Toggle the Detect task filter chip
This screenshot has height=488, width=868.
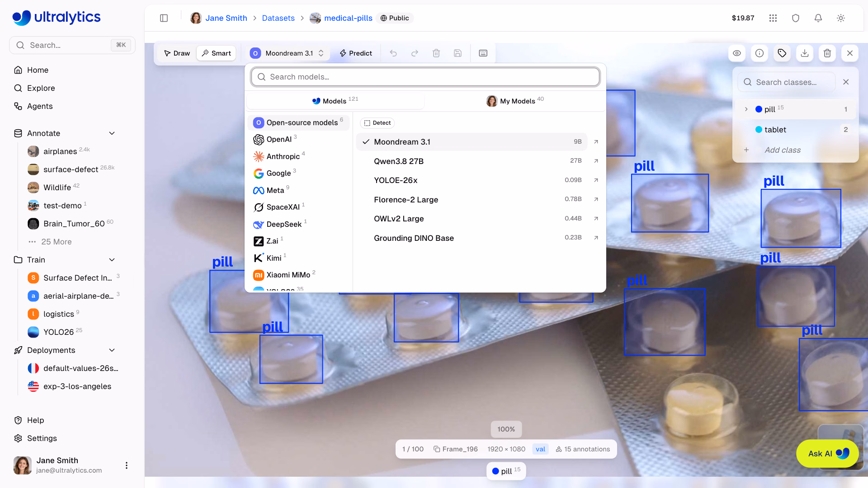pyautogui.click(x=377, y=123)
